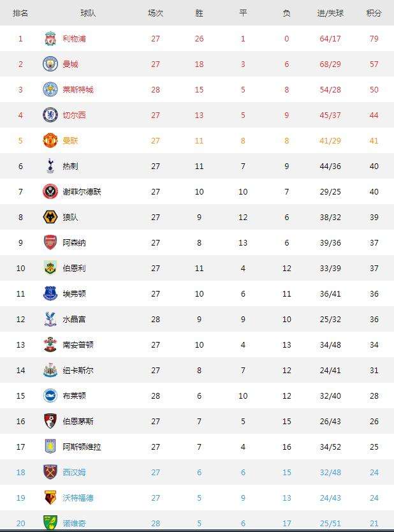Image resolution: width=394 pixels, height=532 pixels.
Task: Click the 阿斯顿维拉 team name
Action: click(x=82, y=447)
